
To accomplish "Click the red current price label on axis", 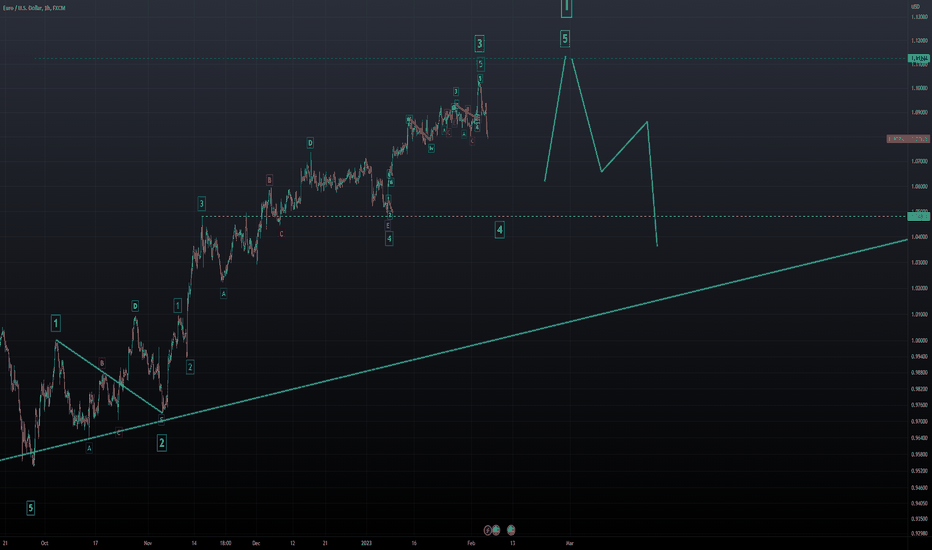I will 908,139.
